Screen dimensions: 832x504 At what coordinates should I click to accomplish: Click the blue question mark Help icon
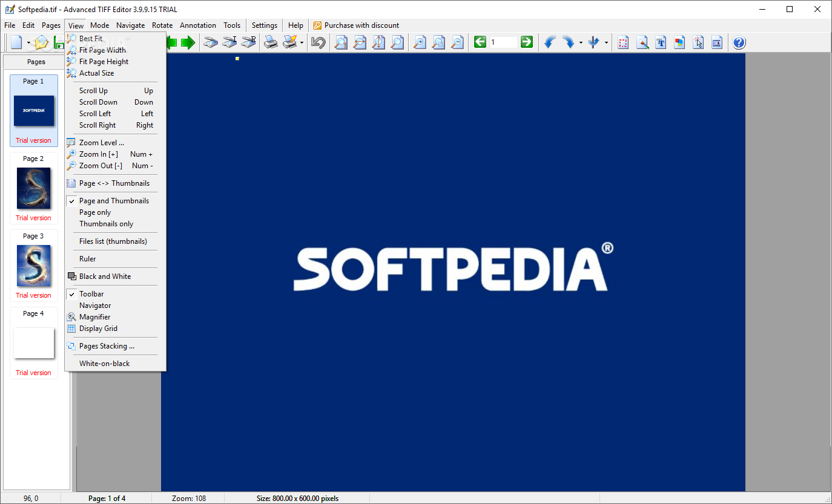coord(739,42)
